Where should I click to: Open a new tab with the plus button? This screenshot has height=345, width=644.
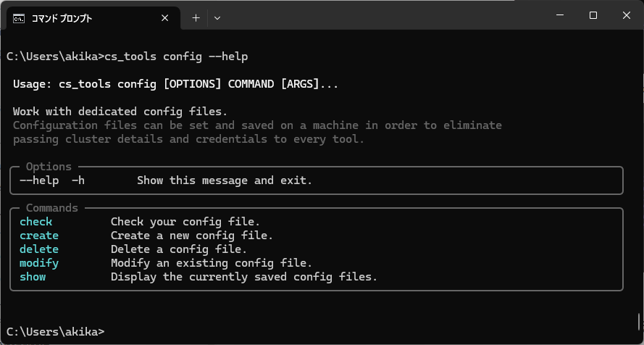click(x=196, y=17)
